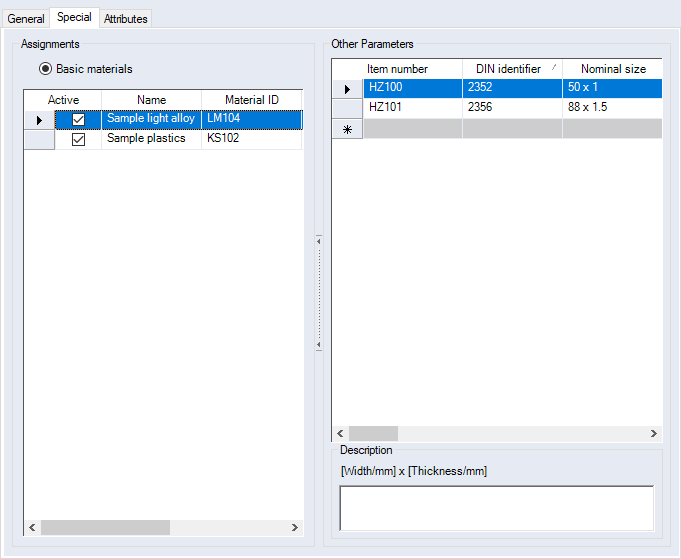Collapse panel using upper splitter arrow

click(318, 241)
